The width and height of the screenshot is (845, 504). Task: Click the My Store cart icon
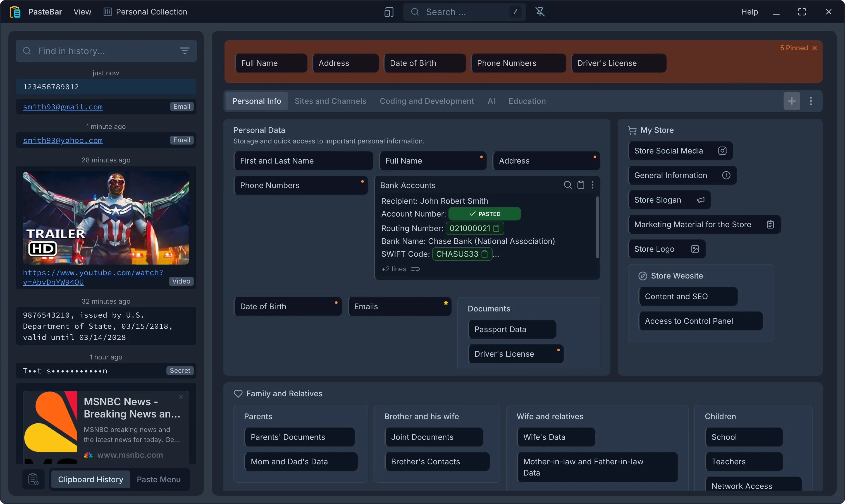click(632, 130)
